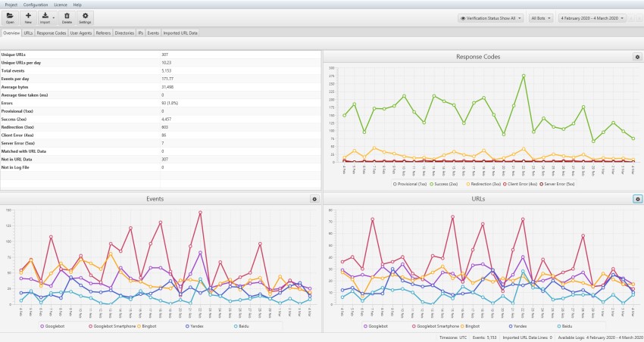Open Settings from the toolbar gear icon

[x=85, y=17]
